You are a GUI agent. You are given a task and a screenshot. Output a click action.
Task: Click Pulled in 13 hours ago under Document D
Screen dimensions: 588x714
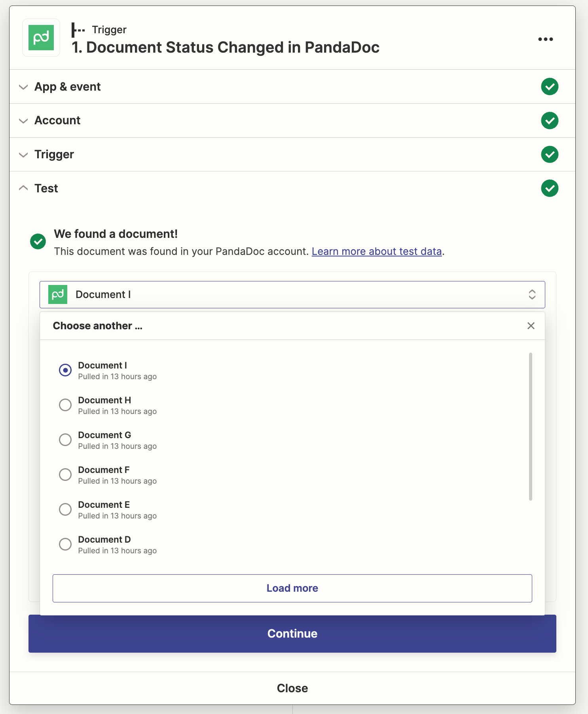pos(118,551)
